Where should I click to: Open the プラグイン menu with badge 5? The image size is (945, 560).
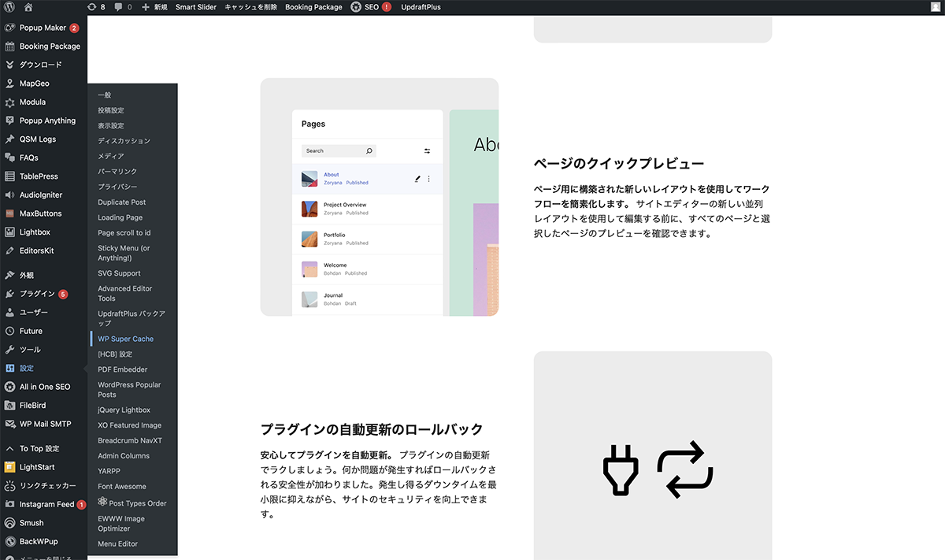pos(37,294)
